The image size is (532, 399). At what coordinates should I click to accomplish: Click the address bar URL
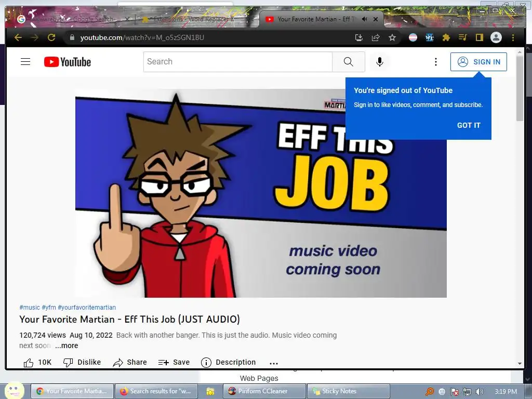(142, 37)
